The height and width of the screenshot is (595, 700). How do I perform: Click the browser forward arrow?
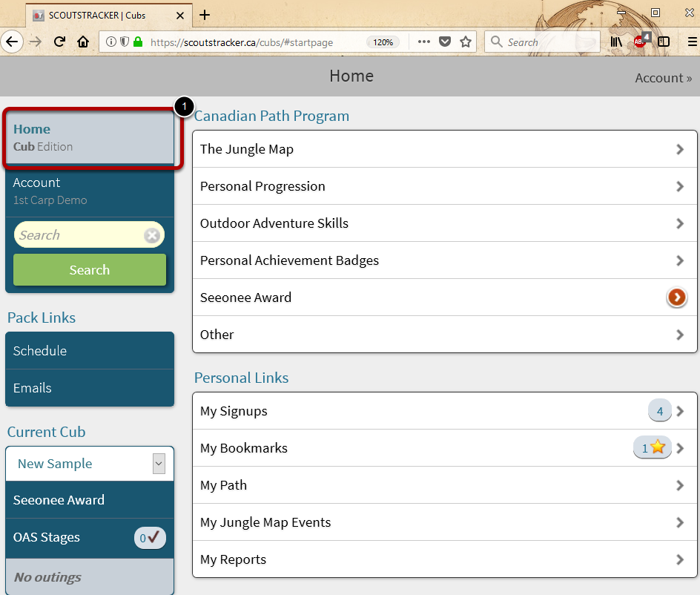[x=36, y=42]
